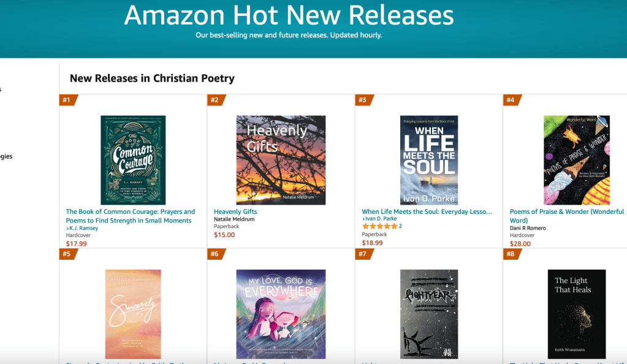
Task: Open Poems of Praise & Wonder cover
Action: (x=576, y=160)
